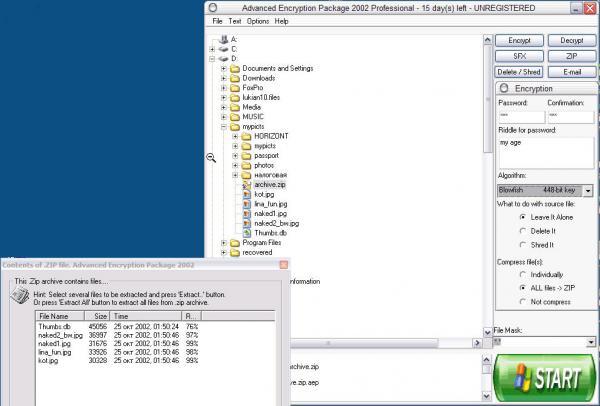Click the kot.jpg image file icon
The image size is (600, 406).
tap(247, 194)
